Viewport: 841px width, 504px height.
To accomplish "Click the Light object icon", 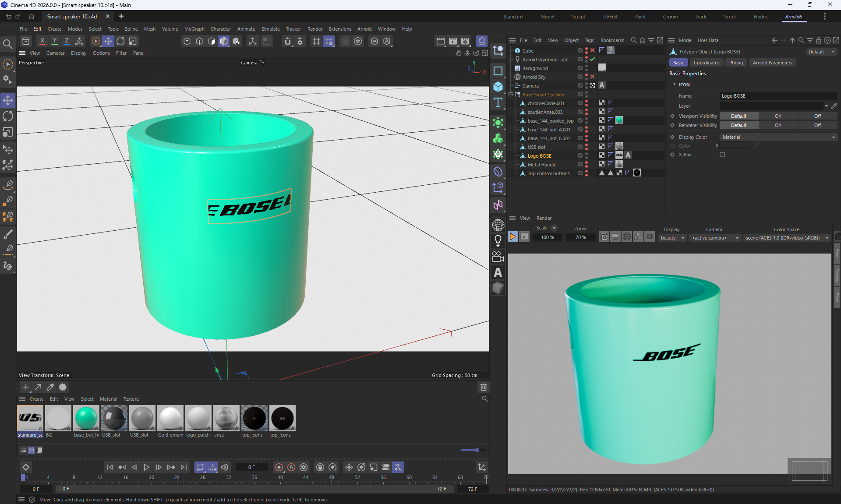I will [498, 240].
